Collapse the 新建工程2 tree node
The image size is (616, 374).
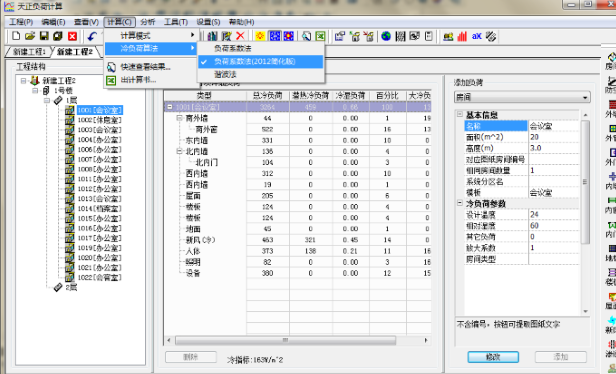point(24,81)
